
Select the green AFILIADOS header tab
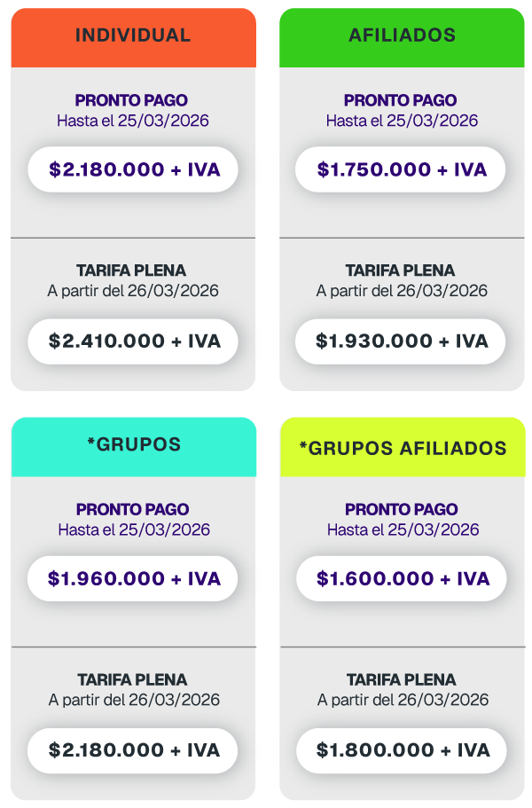(x=402, y=35)
